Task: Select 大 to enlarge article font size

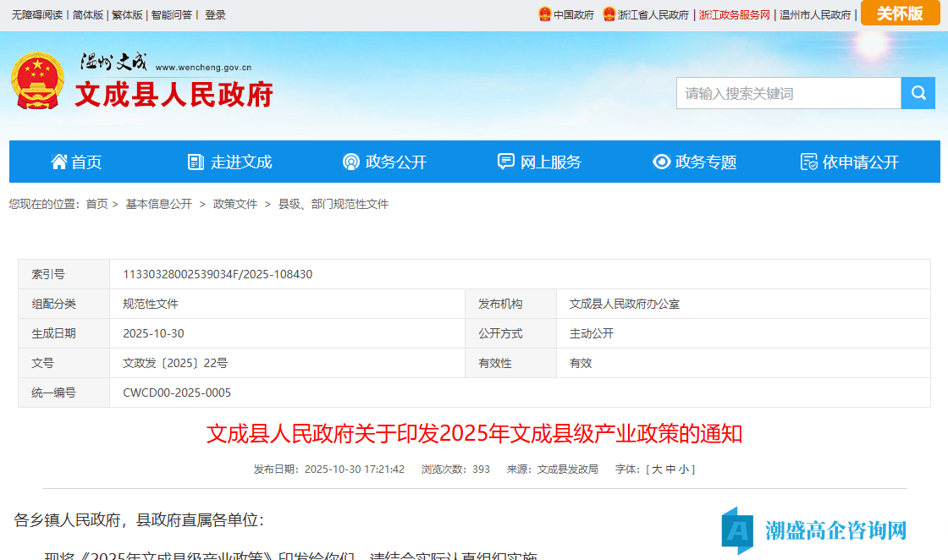Action: pyautogui.click(x=658, y=469)
